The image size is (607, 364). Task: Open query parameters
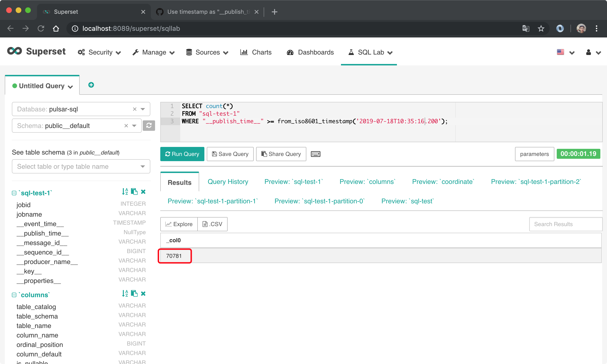[534, 154]
